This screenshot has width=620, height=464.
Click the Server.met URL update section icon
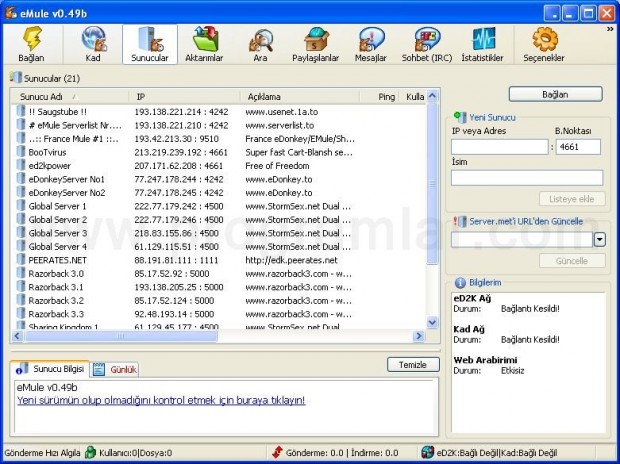coord(460,221)
